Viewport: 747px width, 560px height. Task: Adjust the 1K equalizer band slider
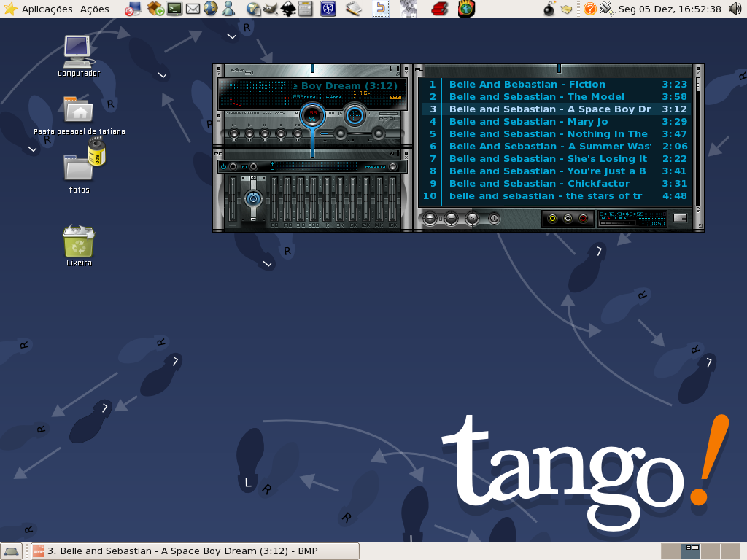pyautogui.click(x=327, y=198)
